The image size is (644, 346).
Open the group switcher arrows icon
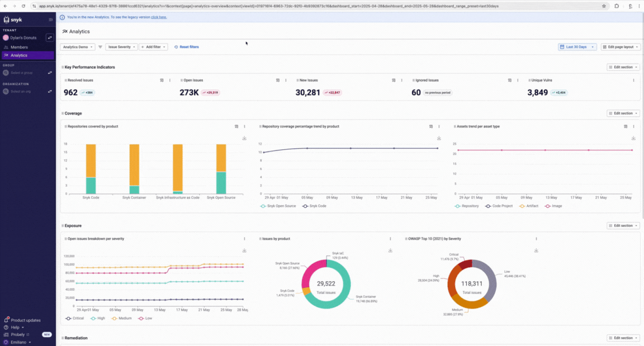[x=50, y=73]
